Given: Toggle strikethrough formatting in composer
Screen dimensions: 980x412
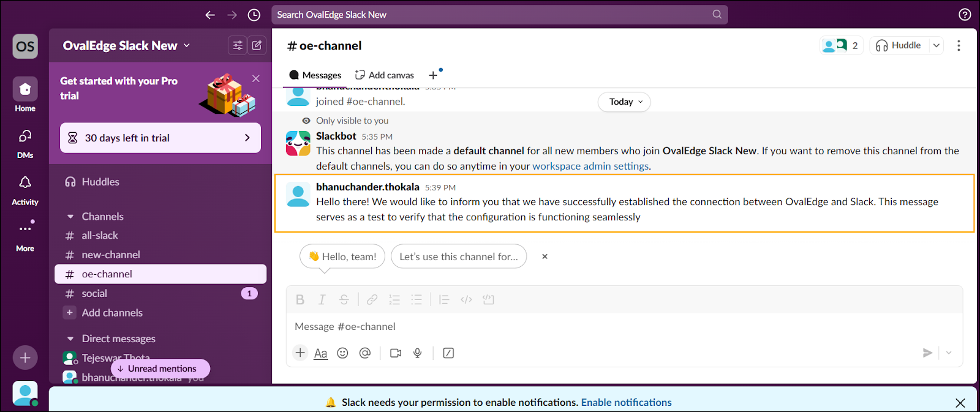Looking at the screenshot, I should [344, 299].
